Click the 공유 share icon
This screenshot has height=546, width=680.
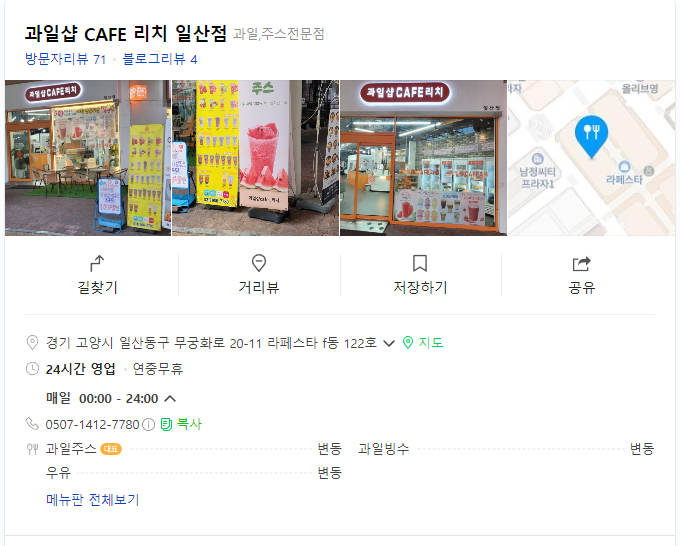[x=582, y=263]
